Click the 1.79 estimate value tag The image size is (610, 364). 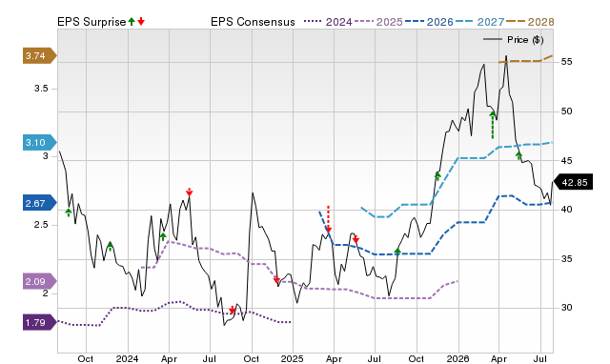pos(40,323)
